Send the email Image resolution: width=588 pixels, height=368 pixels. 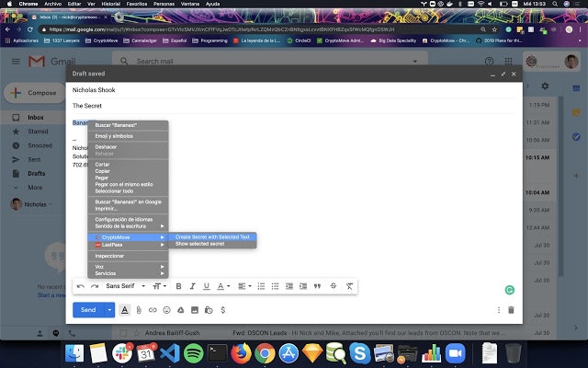tap(88, 310)
